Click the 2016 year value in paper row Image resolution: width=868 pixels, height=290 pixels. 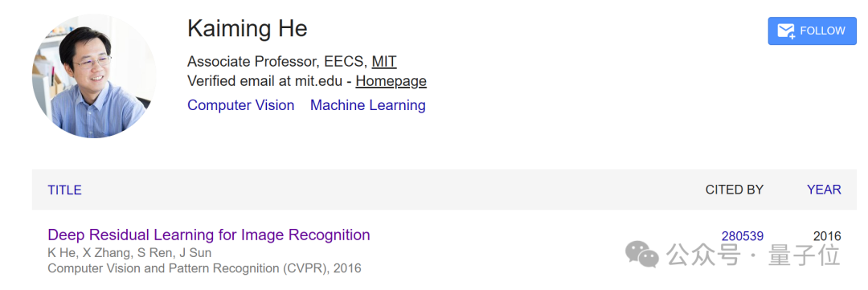pos(827,236)
